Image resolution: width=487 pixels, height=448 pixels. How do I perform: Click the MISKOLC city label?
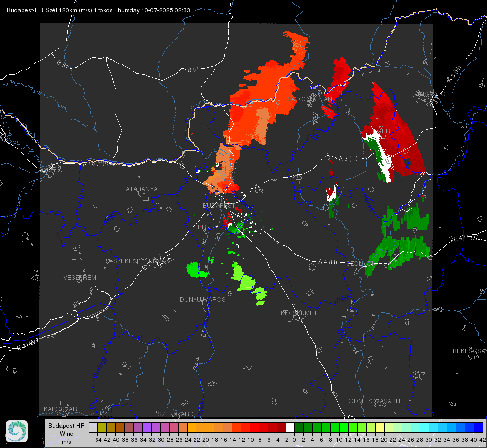pyautogui.click(x=431, y=93)
